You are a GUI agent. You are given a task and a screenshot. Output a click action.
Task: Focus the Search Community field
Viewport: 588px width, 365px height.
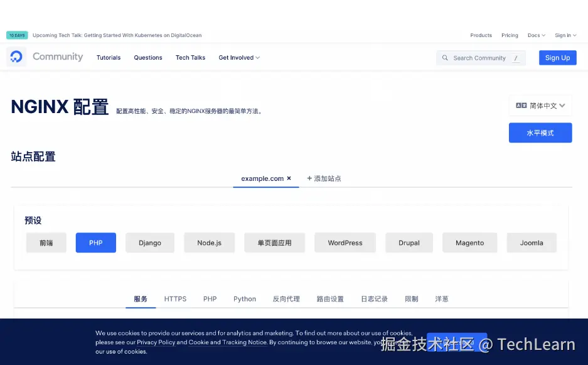481,58
